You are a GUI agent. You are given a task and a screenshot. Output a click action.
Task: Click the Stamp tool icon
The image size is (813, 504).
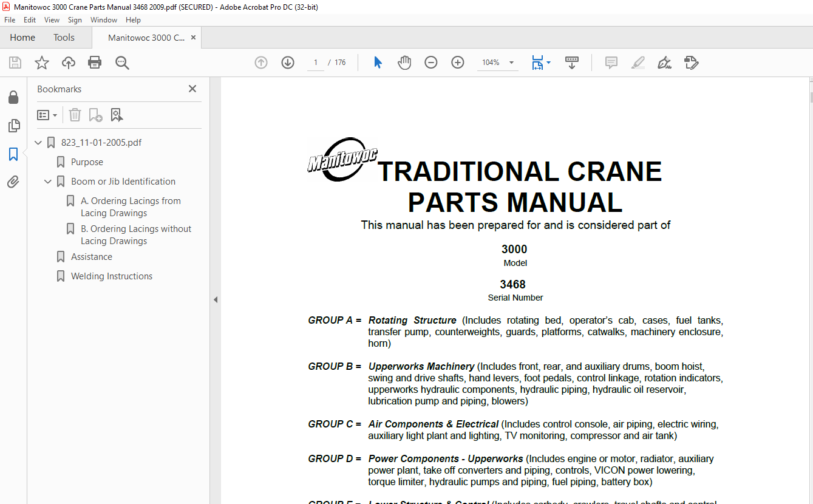coord(691,63)
